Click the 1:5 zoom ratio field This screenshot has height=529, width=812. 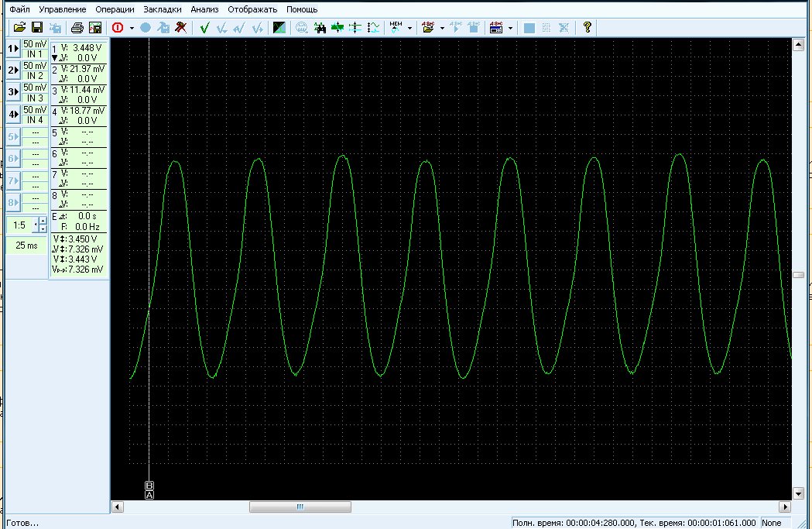19,225
